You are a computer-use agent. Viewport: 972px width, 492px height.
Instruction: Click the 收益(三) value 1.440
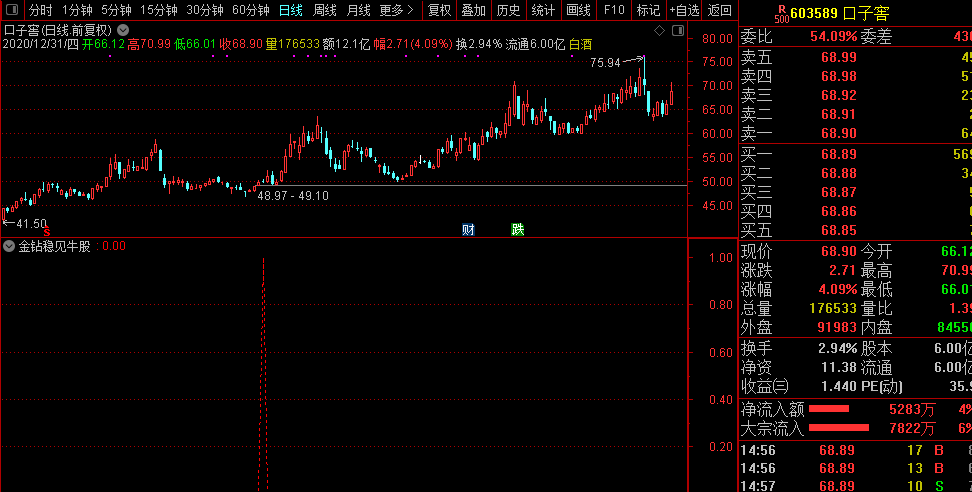coord(839,387)
